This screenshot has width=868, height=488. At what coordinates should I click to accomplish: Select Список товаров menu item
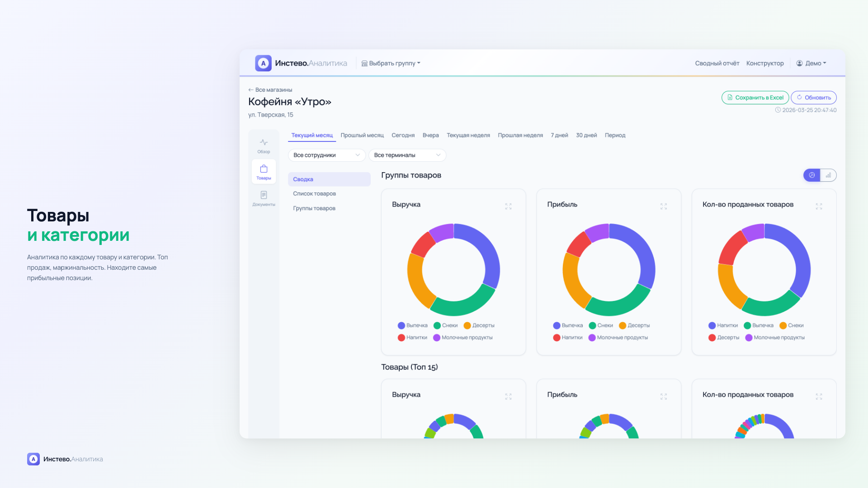click(x=314, y=193)
